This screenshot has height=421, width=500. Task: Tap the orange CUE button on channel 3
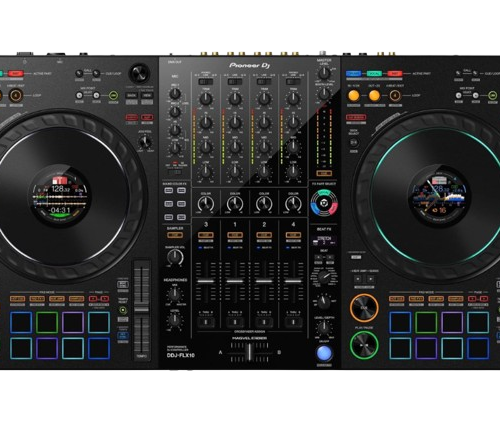click(x=206, y=235)
